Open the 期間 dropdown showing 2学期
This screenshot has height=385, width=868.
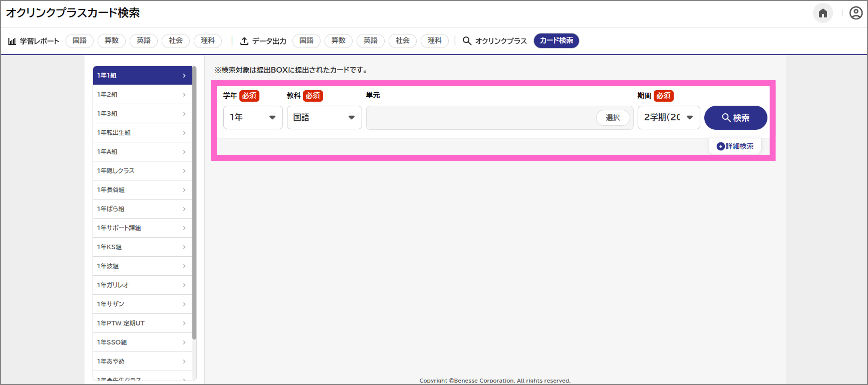(x=669, y=117)
